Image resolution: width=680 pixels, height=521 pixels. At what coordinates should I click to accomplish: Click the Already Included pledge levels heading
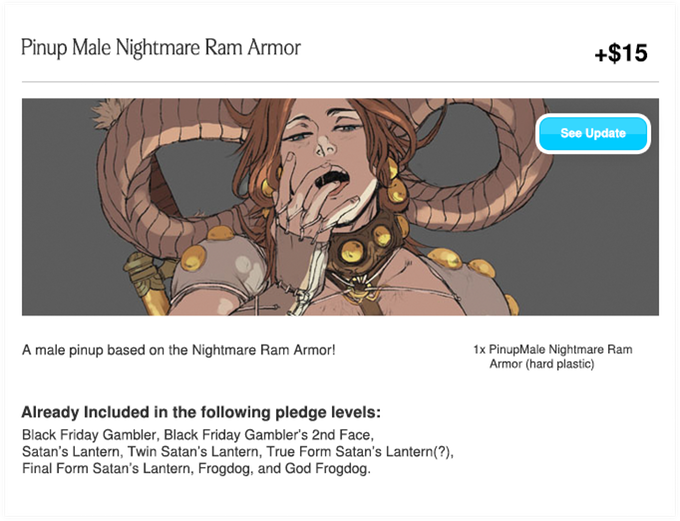[201, 412]
